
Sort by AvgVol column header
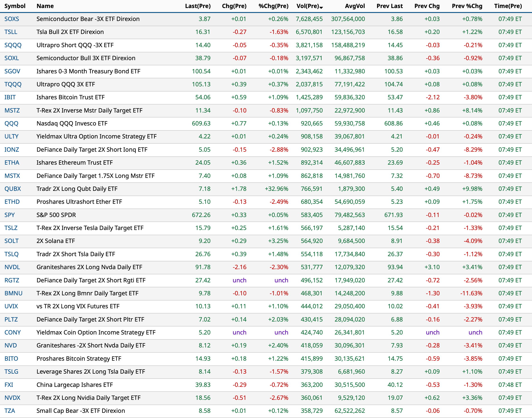pos(355,6)
